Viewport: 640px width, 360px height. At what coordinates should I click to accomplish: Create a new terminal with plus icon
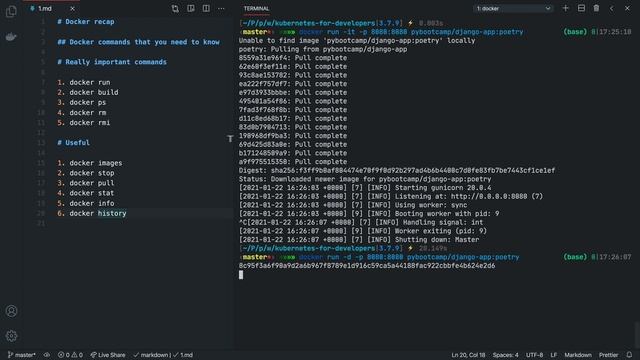[565, 8]
